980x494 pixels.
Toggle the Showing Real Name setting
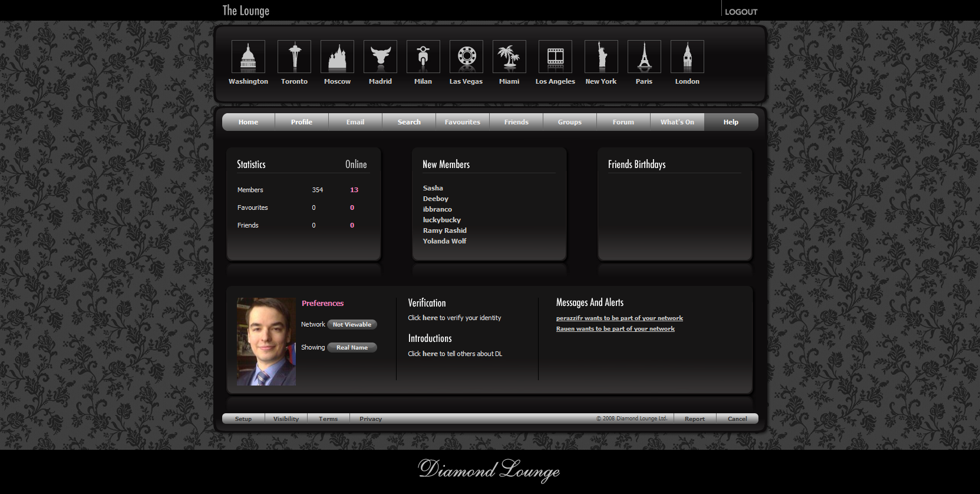pyautogui.click(x=352, y=347)
